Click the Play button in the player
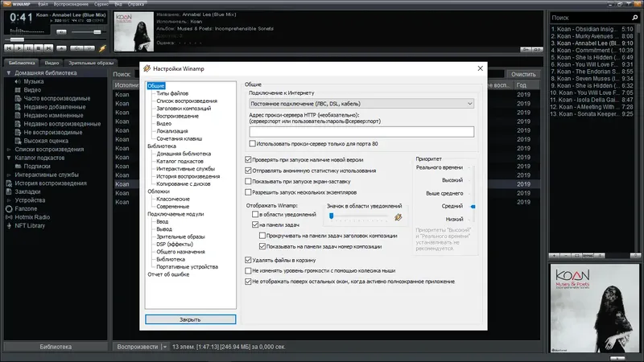Image resolution: width=644 pixels, height=362 pixels. pos(19,48)
